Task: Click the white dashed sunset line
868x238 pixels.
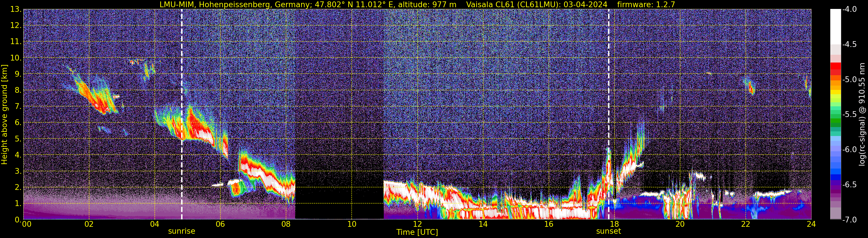Action: [x=609, y=114]
